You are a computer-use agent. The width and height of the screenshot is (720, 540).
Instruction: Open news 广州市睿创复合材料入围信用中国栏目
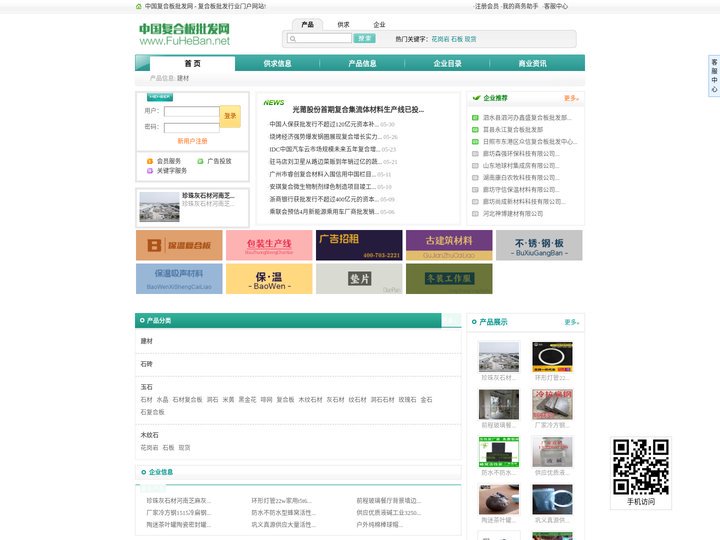click(x=323, y=174)
